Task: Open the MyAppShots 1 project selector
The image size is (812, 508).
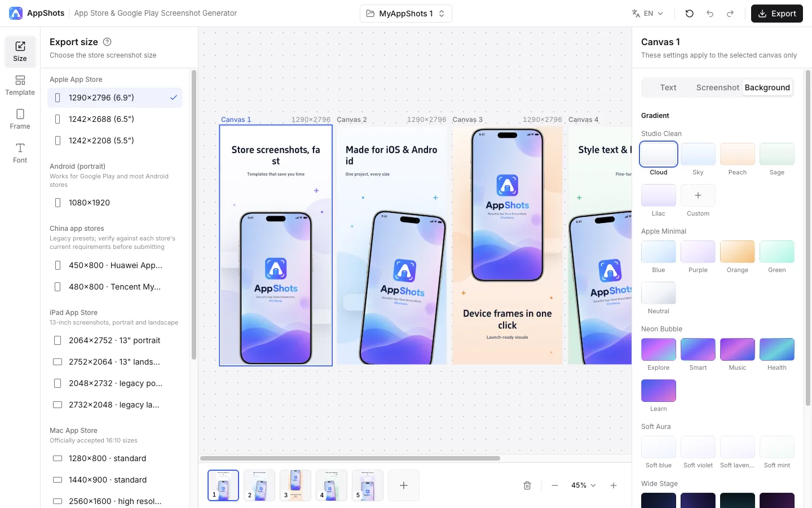Action: [406, 14]
